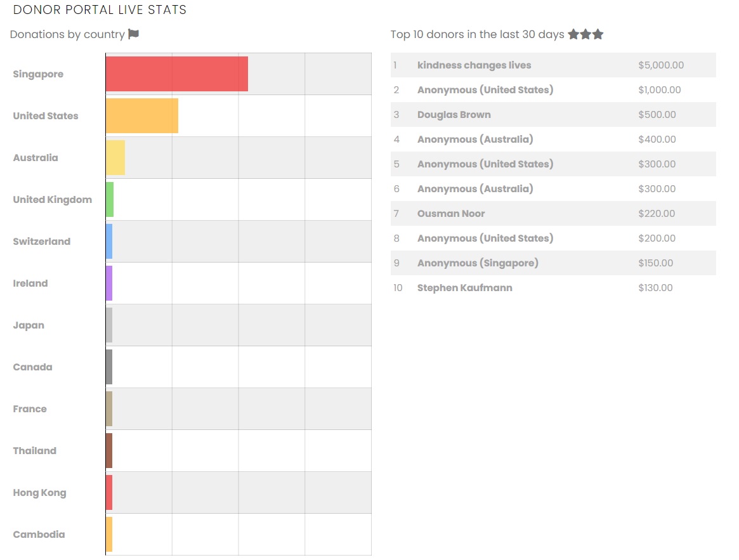The height and width of the screenshot is (560, 739).
Task: Click the Top 10 donors heading text
Action: point(477,34)
